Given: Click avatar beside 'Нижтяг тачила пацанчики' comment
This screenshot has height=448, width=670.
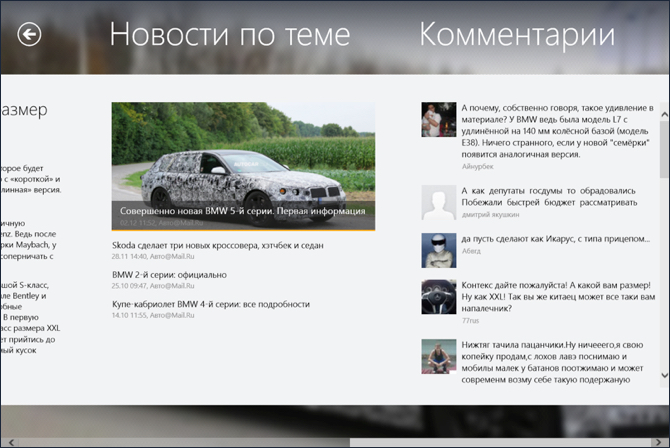Looking at the screenshot, I should pyautogui.click(x=439, y=357).
